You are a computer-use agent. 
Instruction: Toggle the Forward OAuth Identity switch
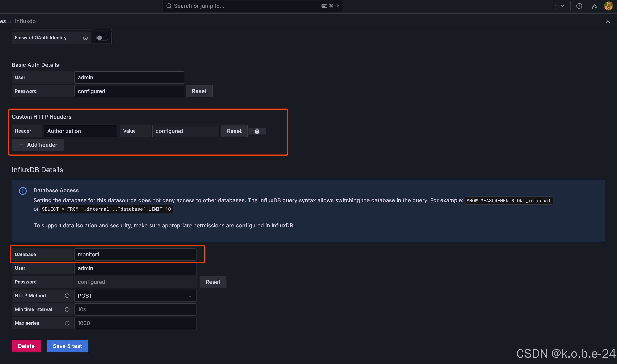(102, 38)
